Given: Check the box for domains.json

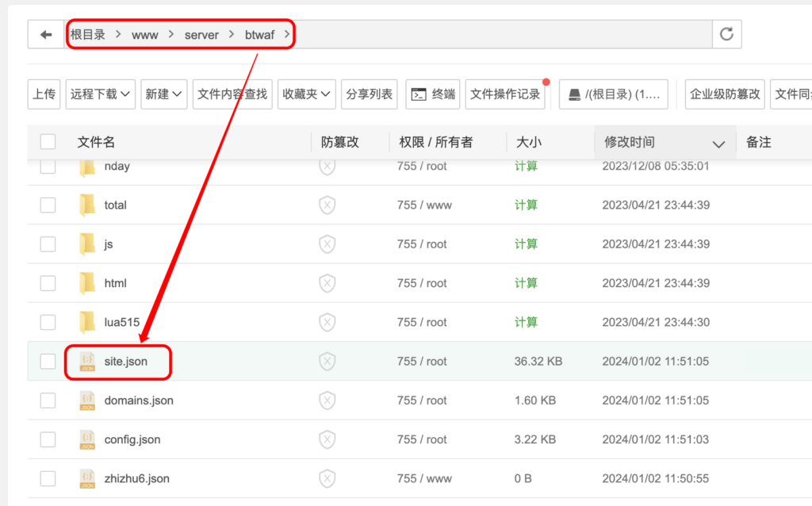Looking at the screenshot, I should tap(48, 401).
